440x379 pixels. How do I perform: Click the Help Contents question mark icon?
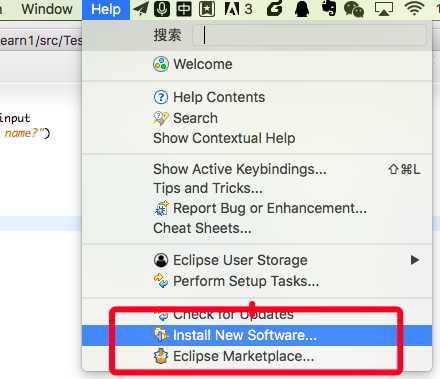point(161,97)
